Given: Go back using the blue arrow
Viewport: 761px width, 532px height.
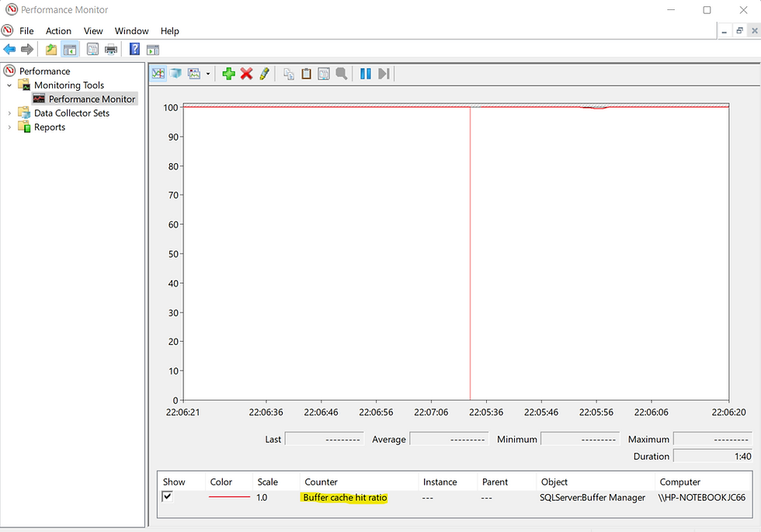Looking at the screenshot, I should pyautogui.click(x=9, y=49).
